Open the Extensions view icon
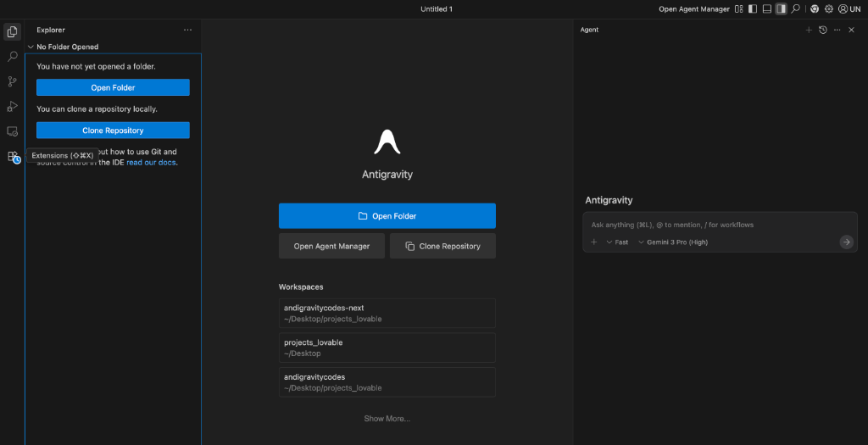The height and width of the screenshot is (445, 868). (14, 157)
